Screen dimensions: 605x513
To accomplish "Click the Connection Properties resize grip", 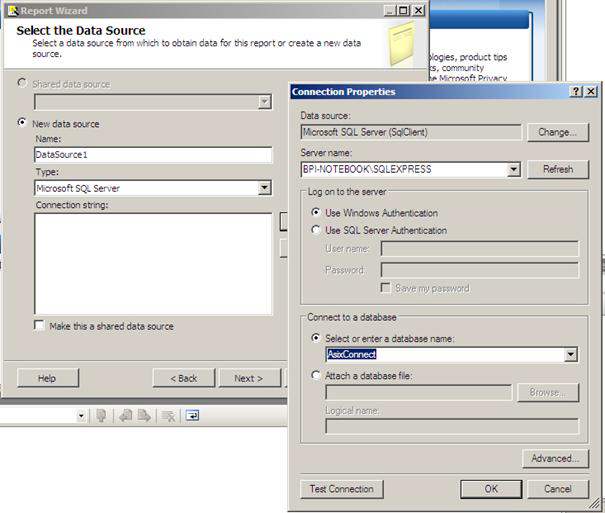I will 595,505.
